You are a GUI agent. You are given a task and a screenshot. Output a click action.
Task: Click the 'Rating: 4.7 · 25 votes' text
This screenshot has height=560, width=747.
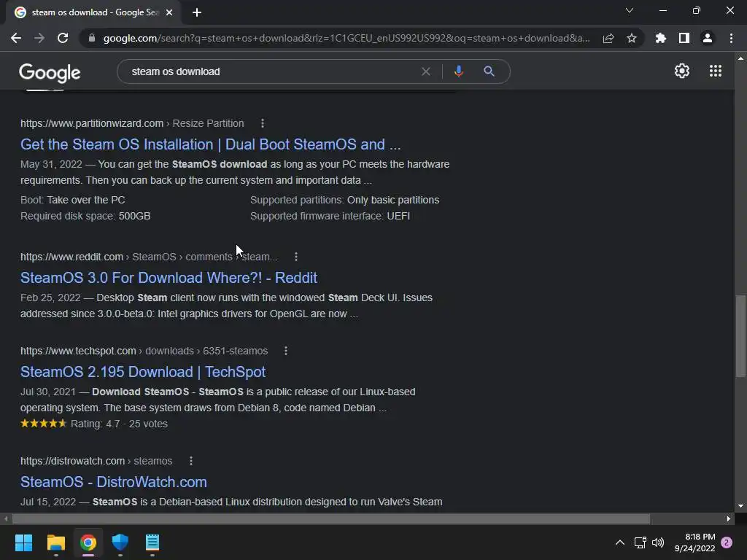coord(119,424)
